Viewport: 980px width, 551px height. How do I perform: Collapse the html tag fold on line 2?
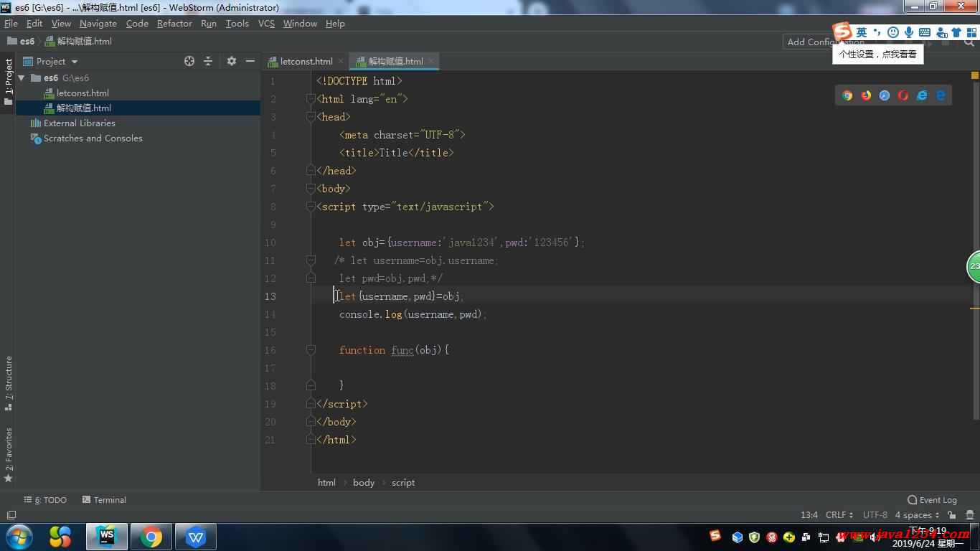(311, 99)
